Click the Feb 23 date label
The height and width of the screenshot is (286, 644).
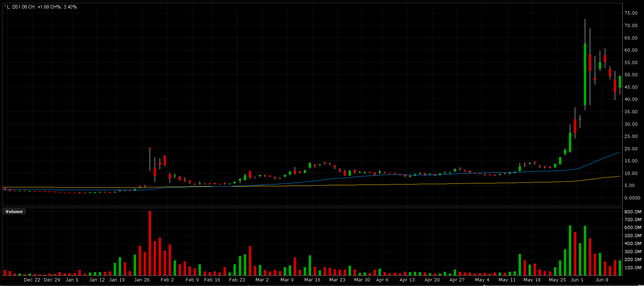[237, 280]
